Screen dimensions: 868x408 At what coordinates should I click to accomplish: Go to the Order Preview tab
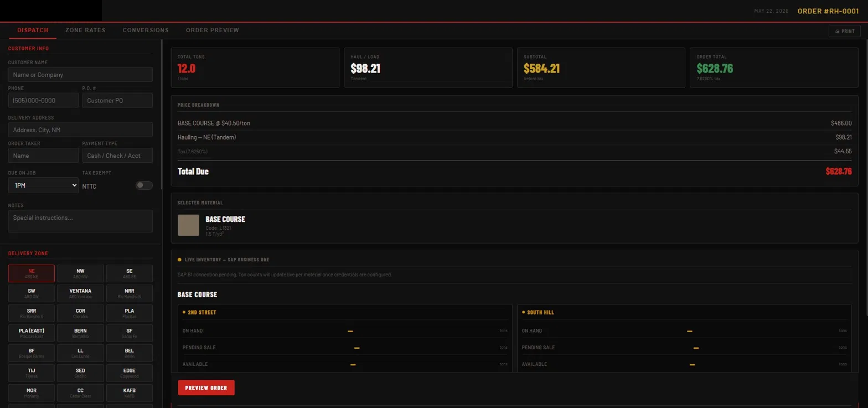[x=213, y=30]
